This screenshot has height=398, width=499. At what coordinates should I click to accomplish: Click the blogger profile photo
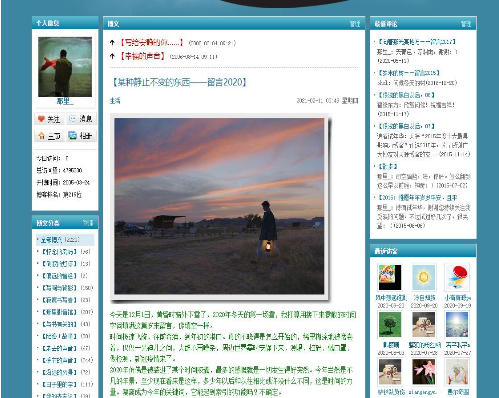coord(65,67)
